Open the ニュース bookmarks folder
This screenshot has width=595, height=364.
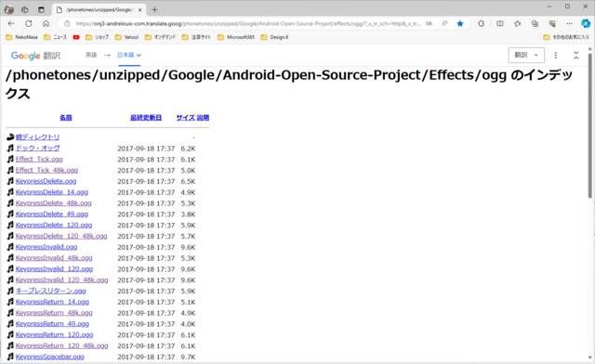(56, 37)
